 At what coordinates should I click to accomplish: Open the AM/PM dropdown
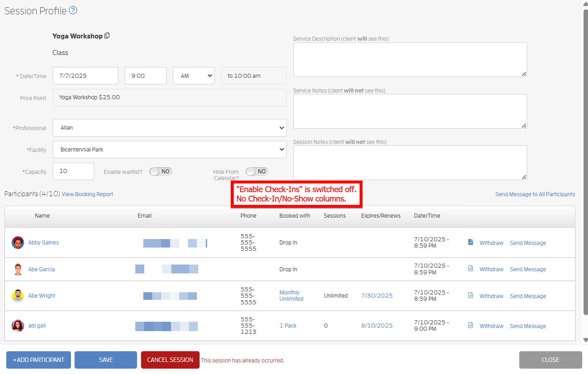pyautogui.click(x=194, y=76)
